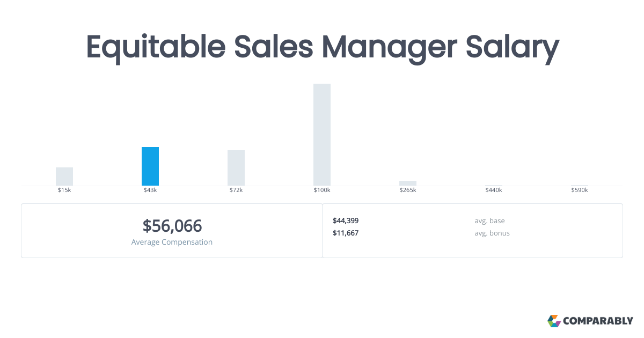Select the highlighted blue $43k bar
The width and height of the screenshot is (644, 338).
point(150,166)
